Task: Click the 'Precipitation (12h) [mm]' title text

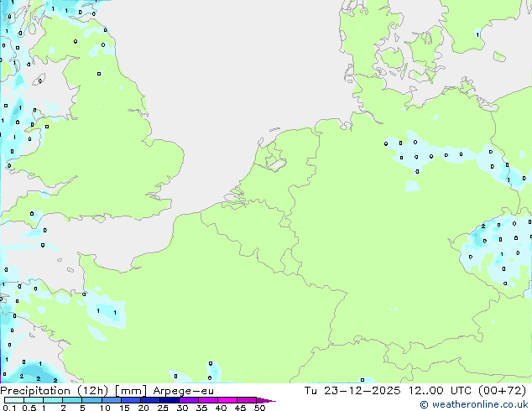Action: tap(73, 391)
